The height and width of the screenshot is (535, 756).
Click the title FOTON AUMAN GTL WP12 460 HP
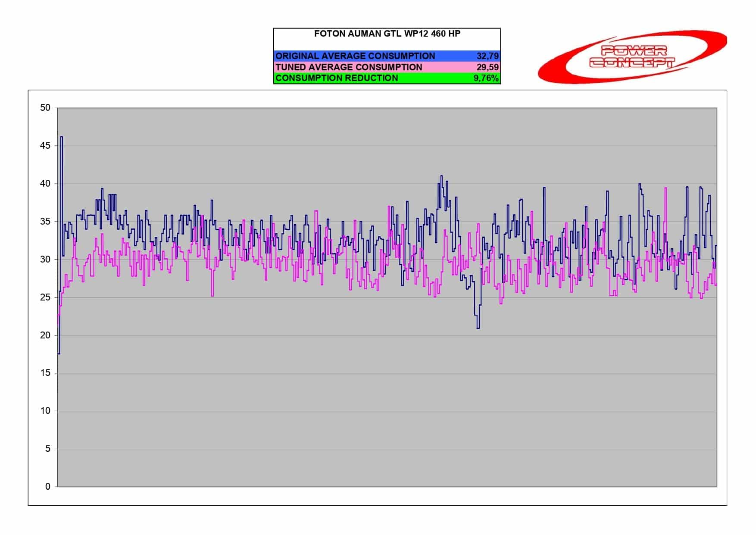(x=387, y=34)
